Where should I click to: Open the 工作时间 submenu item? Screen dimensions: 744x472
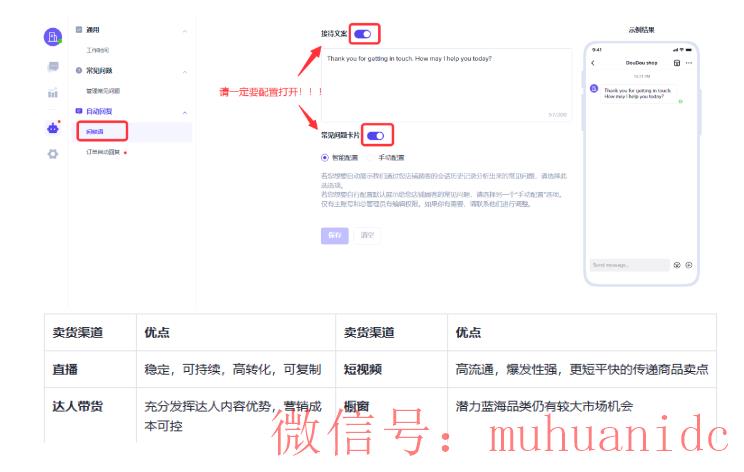(97, 50)
